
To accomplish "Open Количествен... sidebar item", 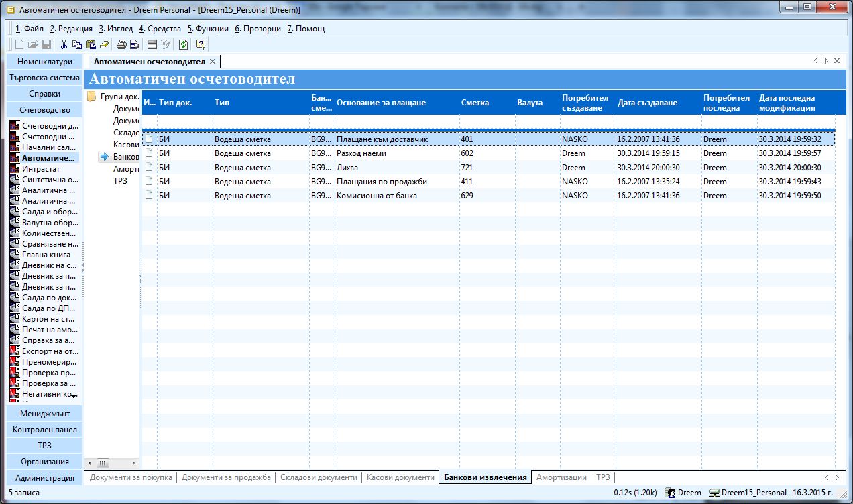I will (44, 233).
